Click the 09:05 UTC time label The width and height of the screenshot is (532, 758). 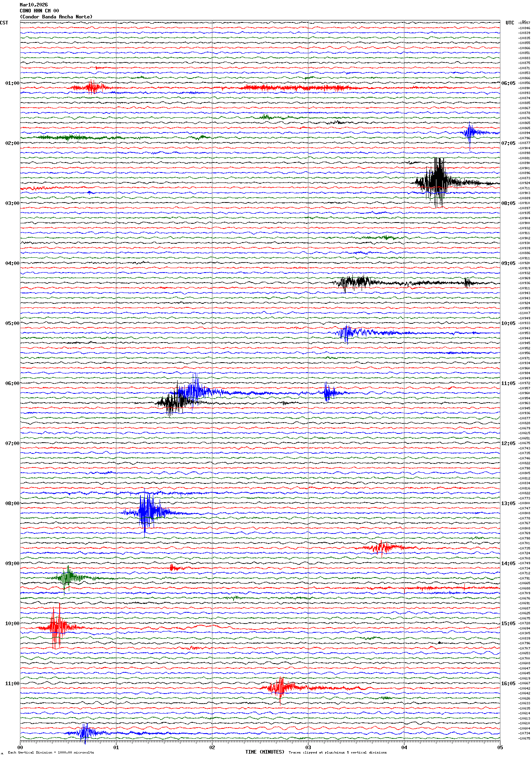(508, 263)
